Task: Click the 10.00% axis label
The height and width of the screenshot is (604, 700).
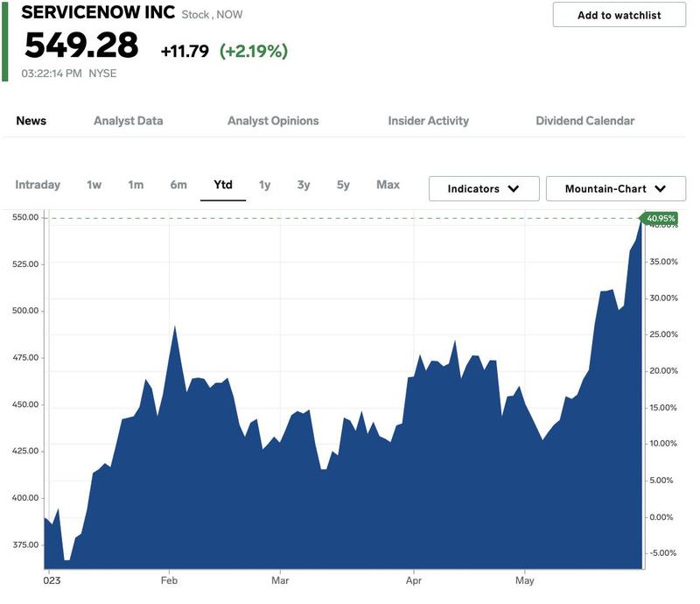Action: [x=663, y=443]
